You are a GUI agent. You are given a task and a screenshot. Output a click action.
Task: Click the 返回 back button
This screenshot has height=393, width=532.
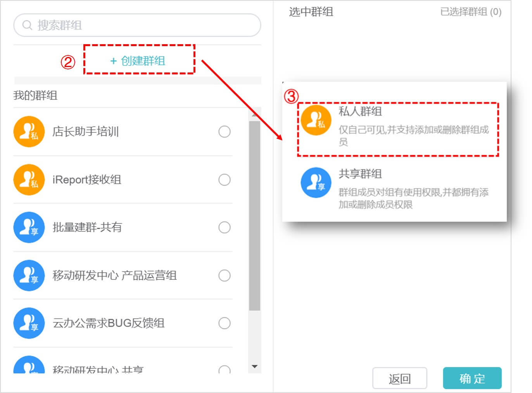(400, 378)
